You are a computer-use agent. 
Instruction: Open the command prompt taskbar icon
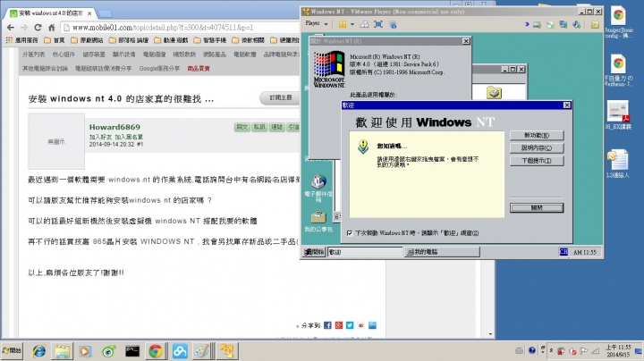(131, 351)
